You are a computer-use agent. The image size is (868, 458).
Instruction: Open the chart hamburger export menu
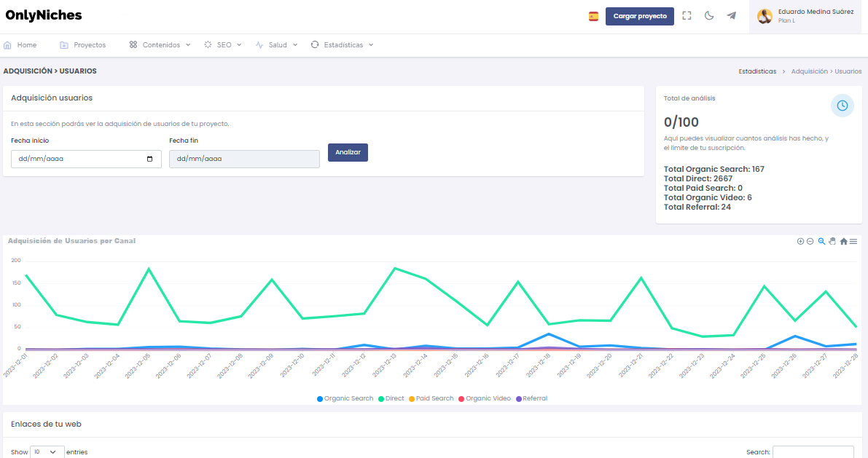click(853, 241)
